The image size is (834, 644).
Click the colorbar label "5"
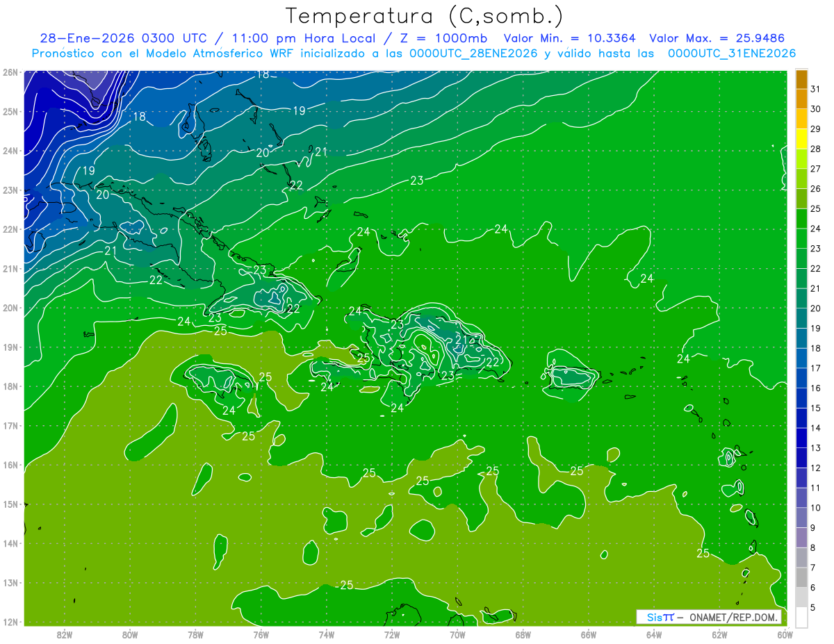tap(812, 607)
